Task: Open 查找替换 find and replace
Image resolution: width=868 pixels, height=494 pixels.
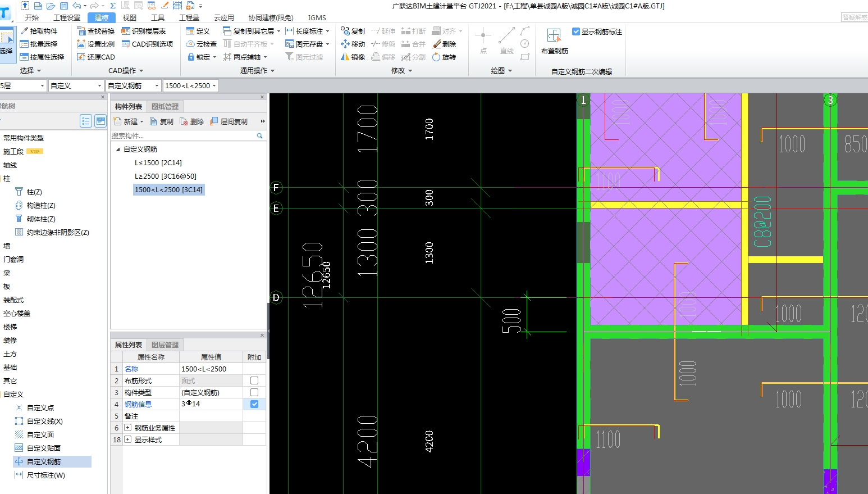Action: [96, 31]
